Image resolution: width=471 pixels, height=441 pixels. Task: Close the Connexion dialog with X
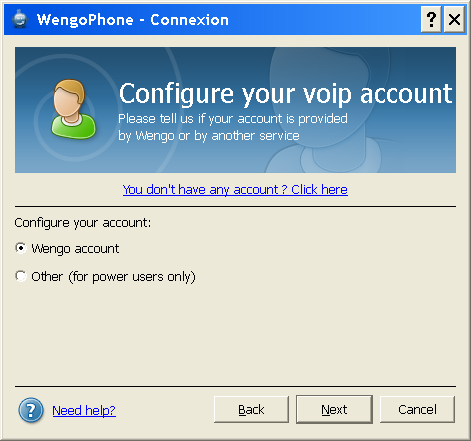[454, 20]
